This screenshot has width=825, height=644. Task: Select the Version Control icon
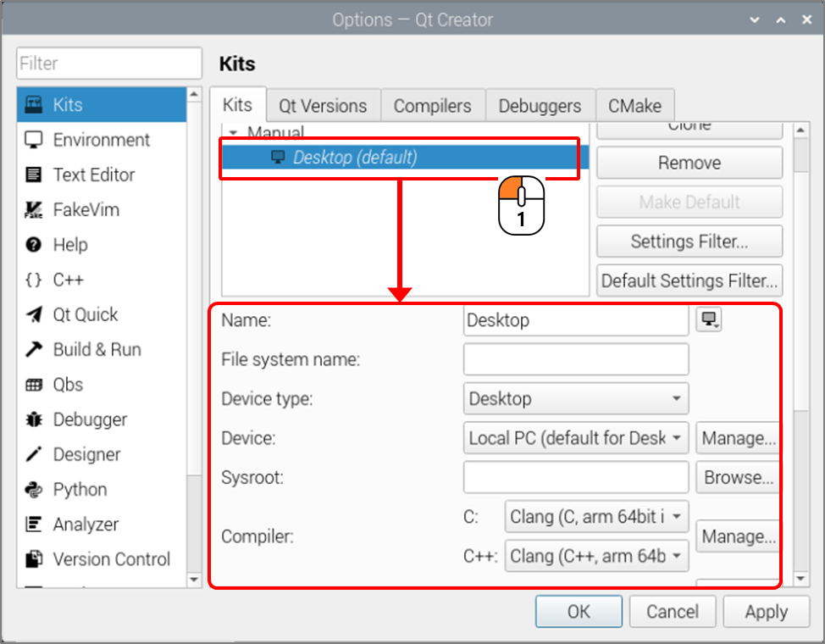click(x=34, y=558)
